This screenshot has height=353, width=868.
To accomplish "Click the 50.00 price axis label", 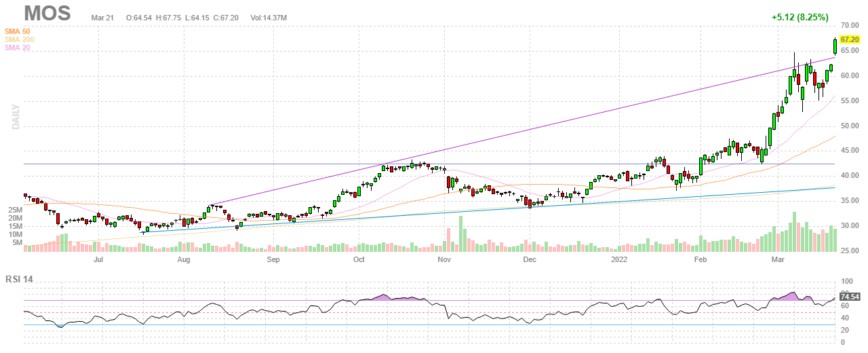I will 850,126.
